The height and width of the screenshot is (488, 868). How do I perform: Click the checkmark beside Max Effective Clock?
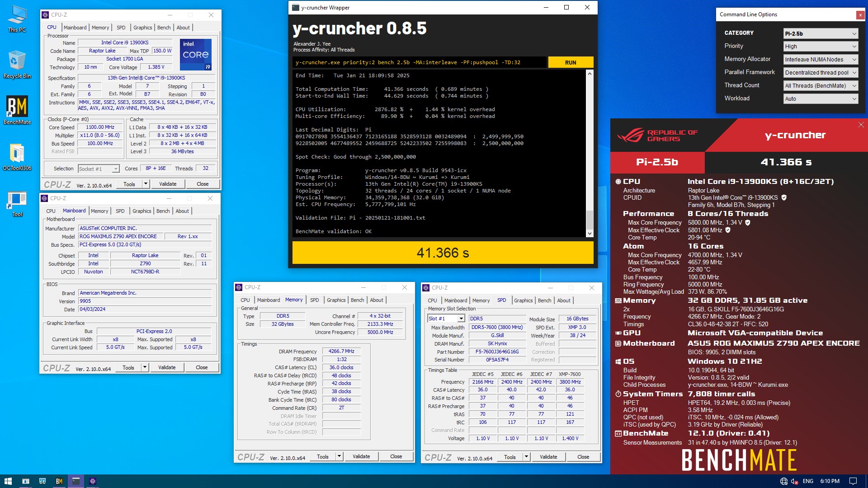point(728,230)
